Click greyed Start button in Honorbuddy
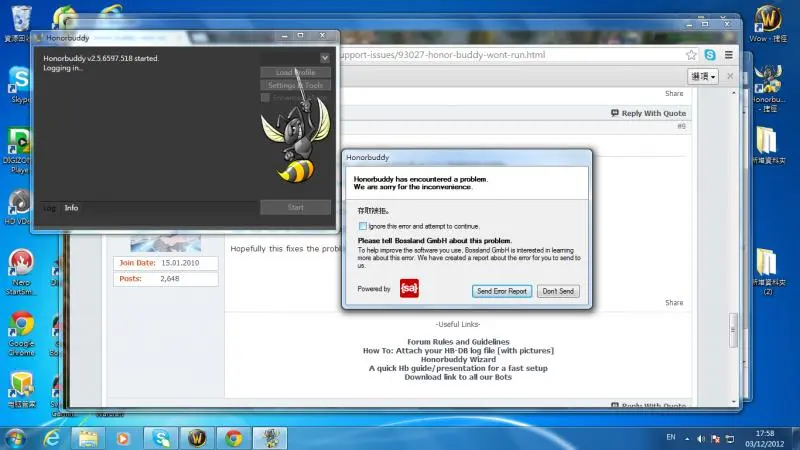The image size is (800, 450). tap(295, 207)
